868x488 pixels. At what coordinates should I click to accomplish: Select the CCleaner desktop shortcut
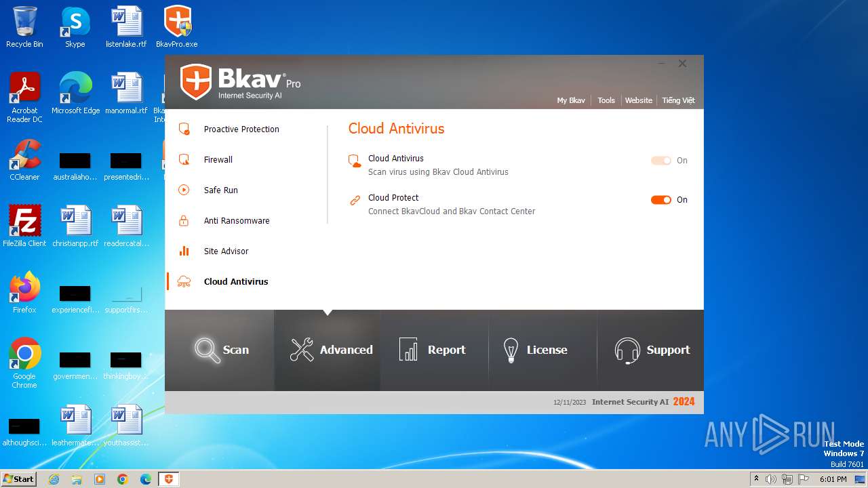tap(24, 161)
